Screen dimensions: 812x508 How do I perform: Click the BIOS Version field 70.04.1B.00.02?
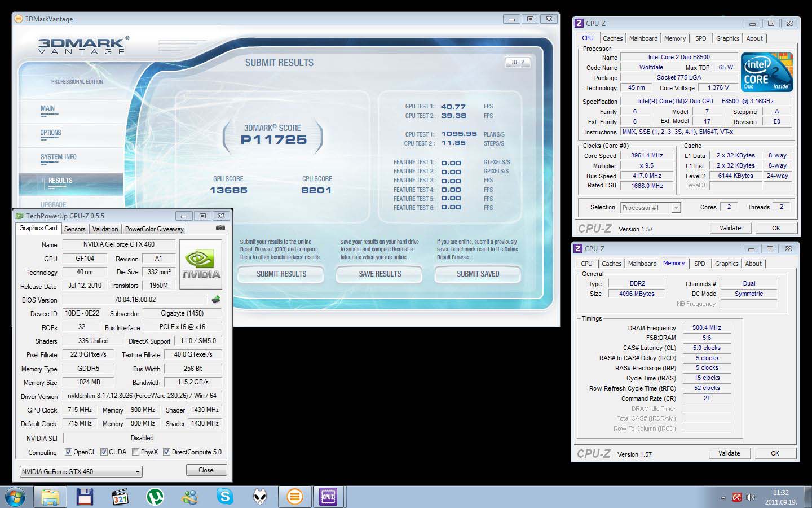[x=135, y=300]
